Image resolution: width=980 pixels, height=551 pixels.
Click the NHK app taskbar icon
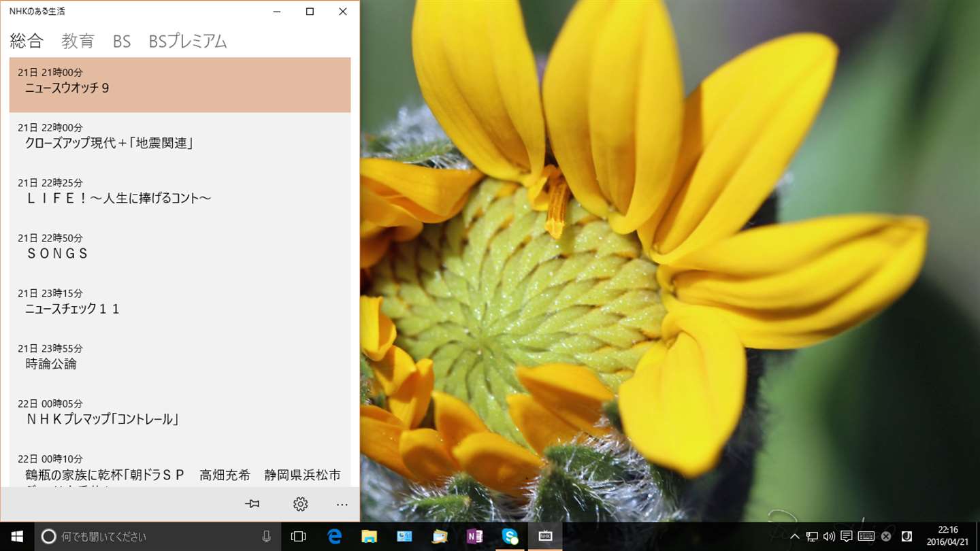tap(546, 537)
